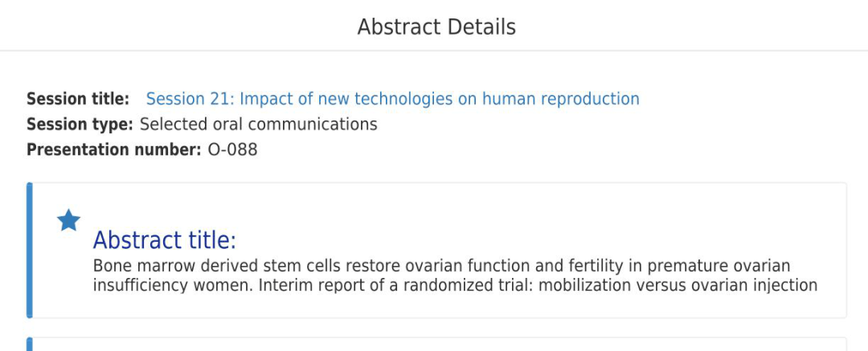This screenshot has height=351, width=868.
Task: Open the Session 21 title link
Action: click(392, 99)
